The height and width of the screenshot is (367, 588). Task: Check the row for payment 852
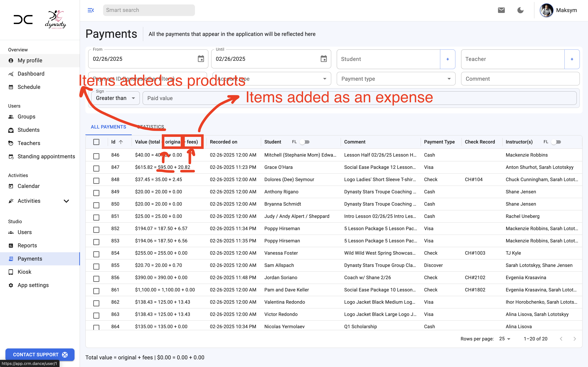click(x=96, y=230)
